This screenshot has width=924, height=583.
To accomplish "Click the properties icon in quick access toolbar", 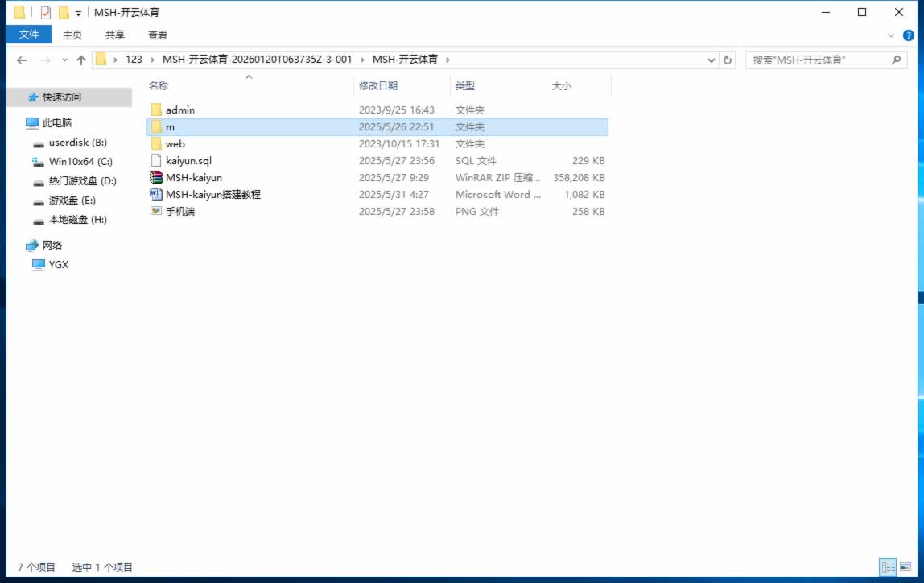I will click(x=45, y=12).
